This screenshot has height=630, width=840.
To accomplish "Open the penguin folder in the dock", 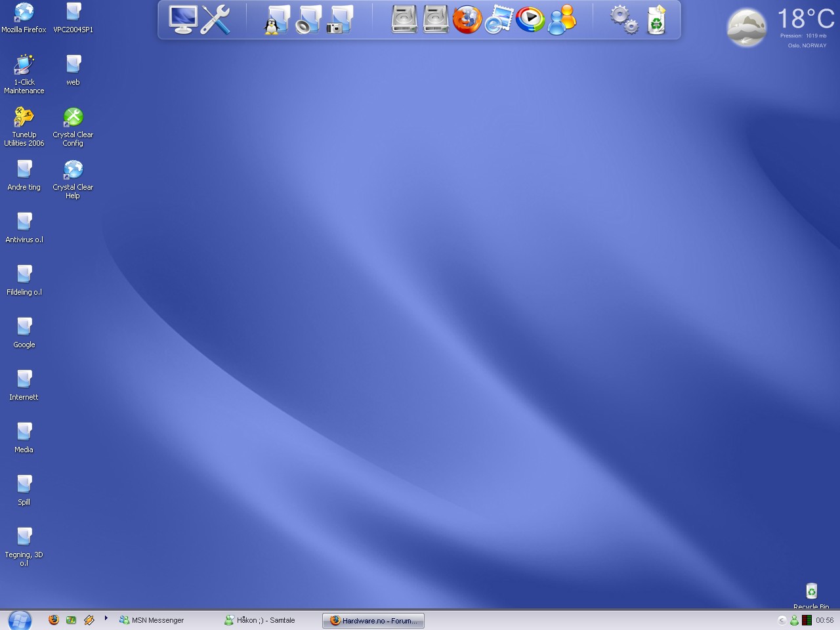I will click(x=277, y=20).
